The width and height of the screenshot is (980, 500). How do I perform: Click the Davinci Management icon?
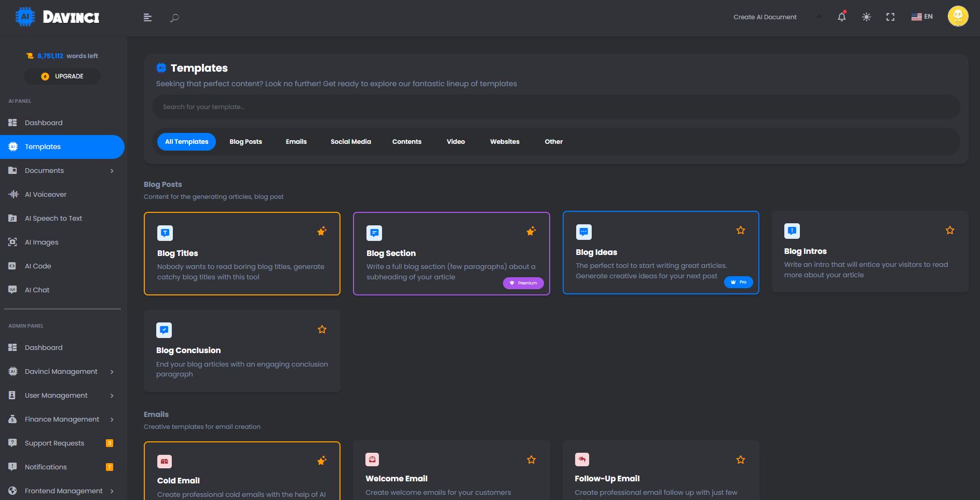coord(12,371)
